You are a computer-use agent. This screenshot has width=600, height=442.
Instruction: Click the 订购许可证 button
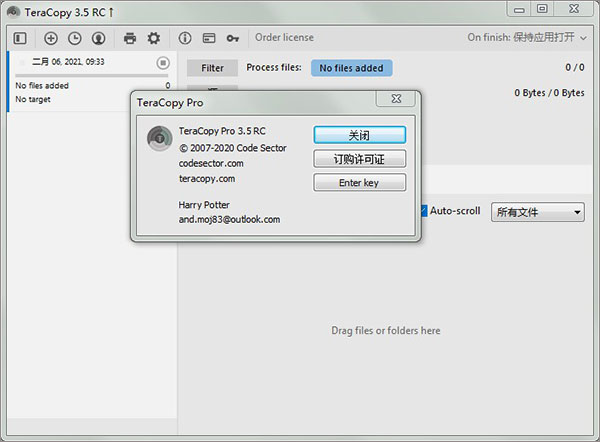click(359, 159)
